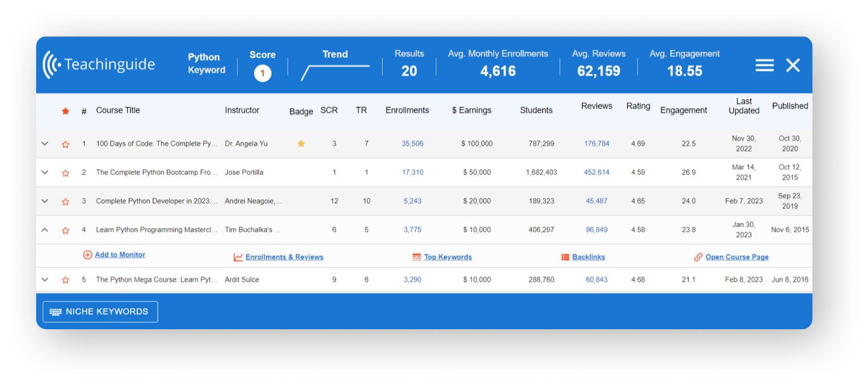Click the Avg. Reviews value 62,159
The image size is (868, 385).
point(598,71)
